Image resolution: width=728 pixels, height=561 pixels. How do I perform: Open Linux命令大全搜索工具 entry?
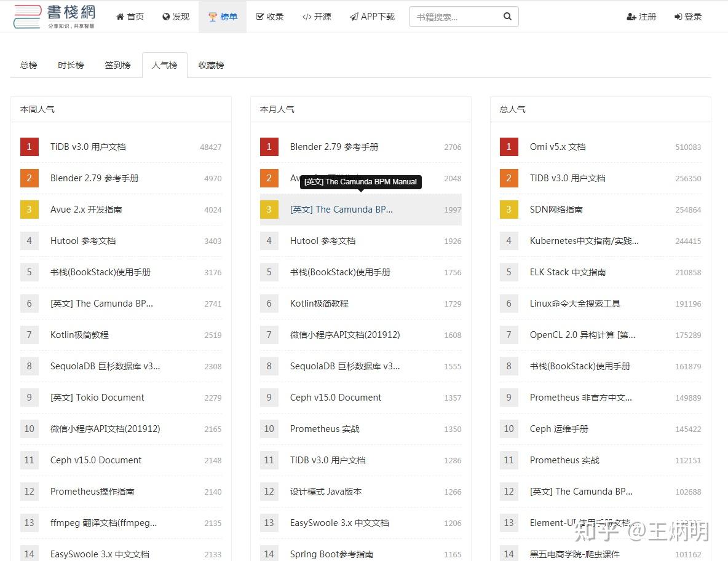click(576, 304)
